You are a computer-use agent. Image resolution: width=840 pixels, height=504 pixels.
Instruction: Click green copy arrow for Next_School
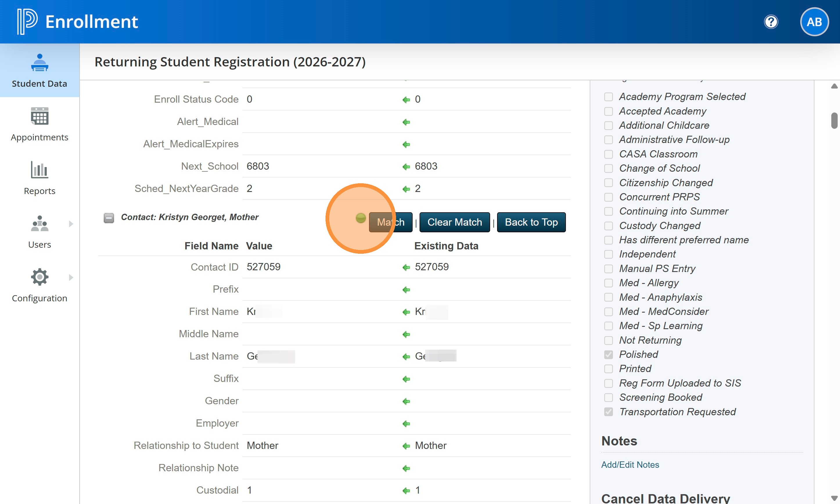[406, 167]
